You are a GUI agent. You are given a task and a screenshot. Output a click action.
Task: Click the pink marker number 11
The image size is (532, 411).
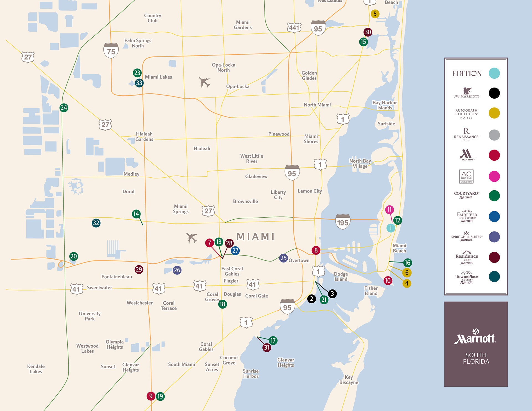coord(389,210)
